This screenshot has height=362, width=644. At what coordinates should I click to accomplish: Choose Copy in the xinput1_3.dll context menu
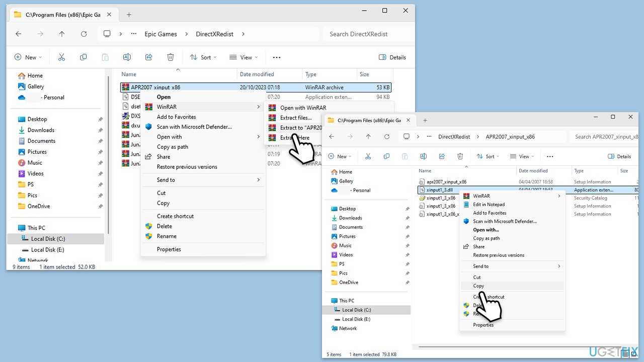tap(478, 286)
